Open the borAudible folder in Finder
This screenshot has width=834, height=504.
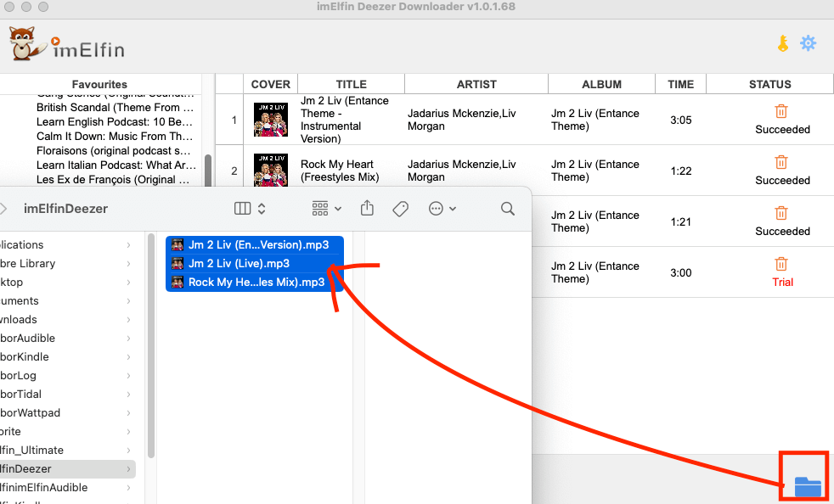click(28, 339)
